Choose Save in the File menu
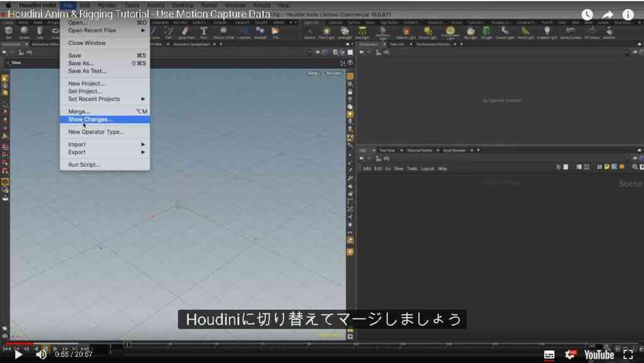644x363 pixels. coord(105,55)
